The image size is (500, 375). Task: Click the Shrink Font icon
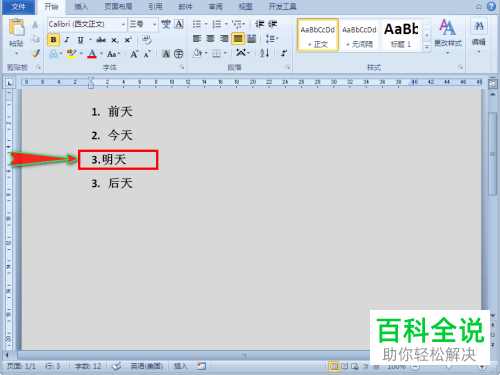click(147, 54)
